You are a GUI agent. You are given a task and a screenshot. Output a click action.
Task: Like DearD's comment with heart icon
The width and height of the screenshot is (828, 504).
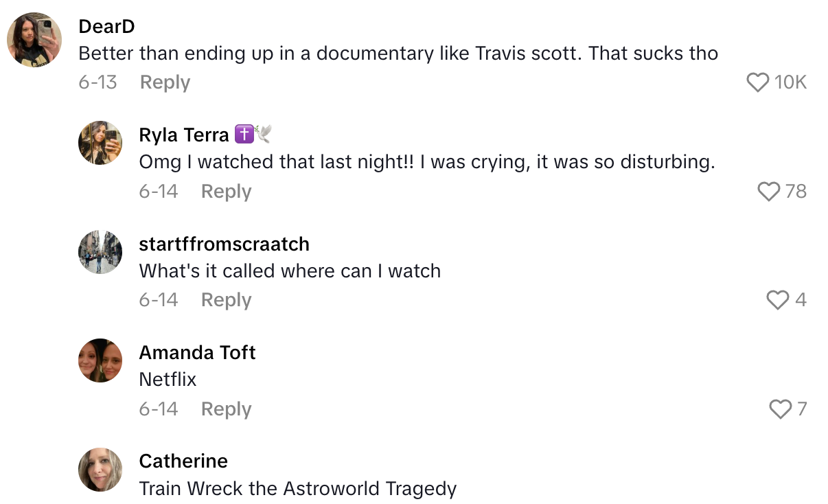pos(757,83)
